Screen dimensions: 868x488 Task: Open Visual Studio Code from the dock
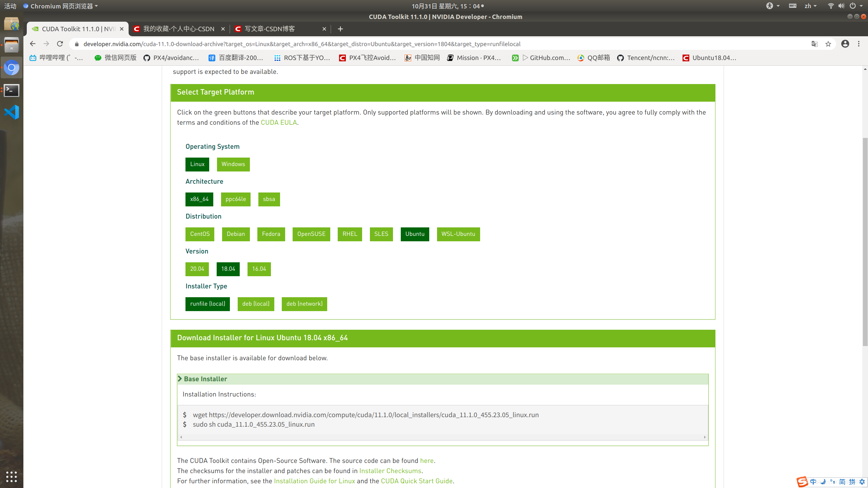(12, 112)
